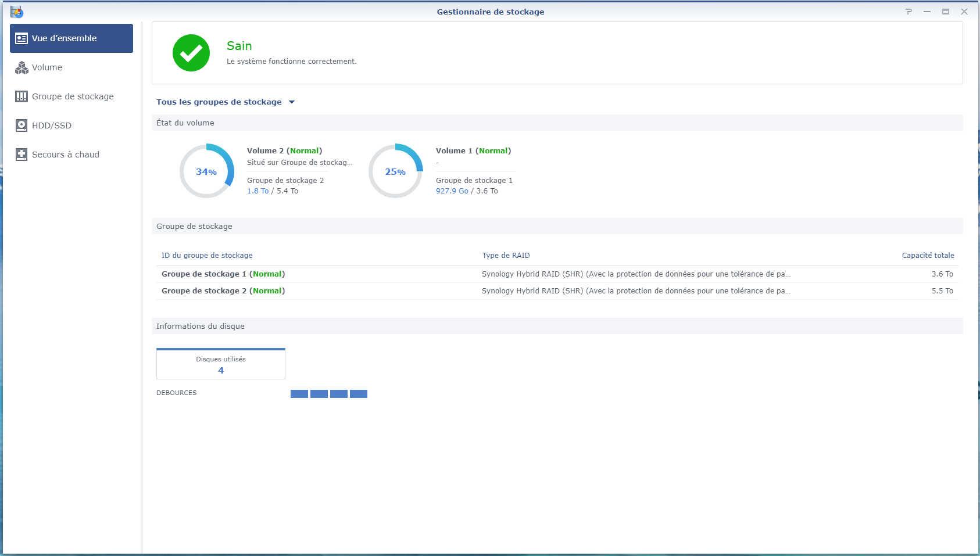Click the 927.9 Go usage link
This screenshot has height=556, width=980.
pos(452,191)
